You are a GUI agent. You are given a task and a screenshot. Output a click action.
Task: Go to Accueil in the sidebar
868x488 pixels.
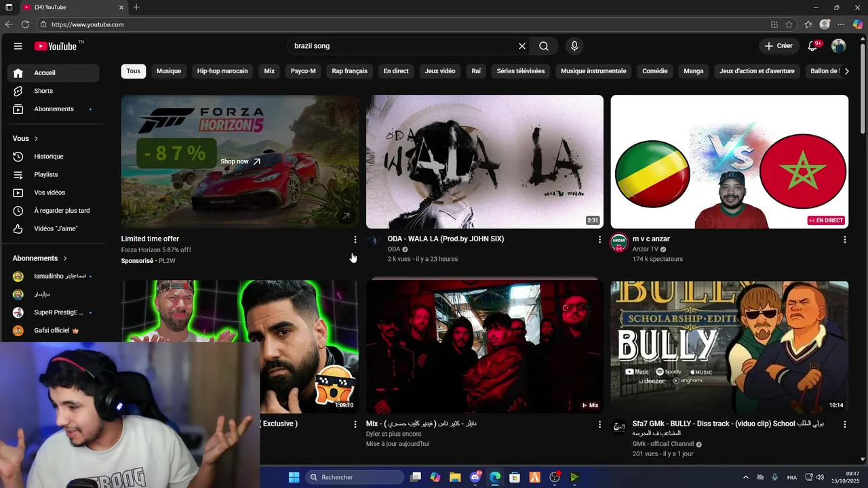pos(54,73)
